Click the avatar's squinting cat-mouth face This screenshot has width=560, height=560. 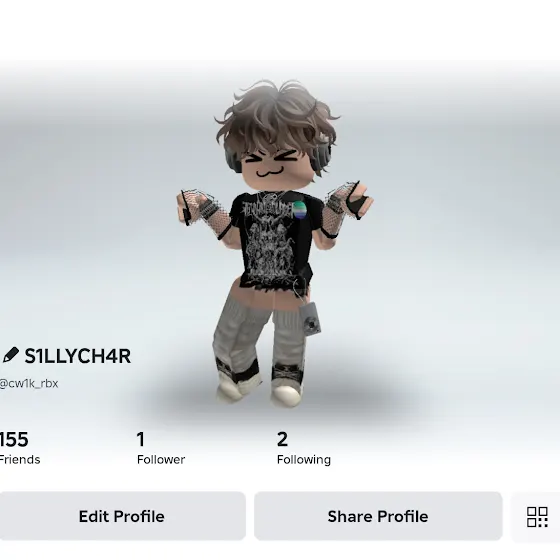pyautogui.click(x=270, y=164)
